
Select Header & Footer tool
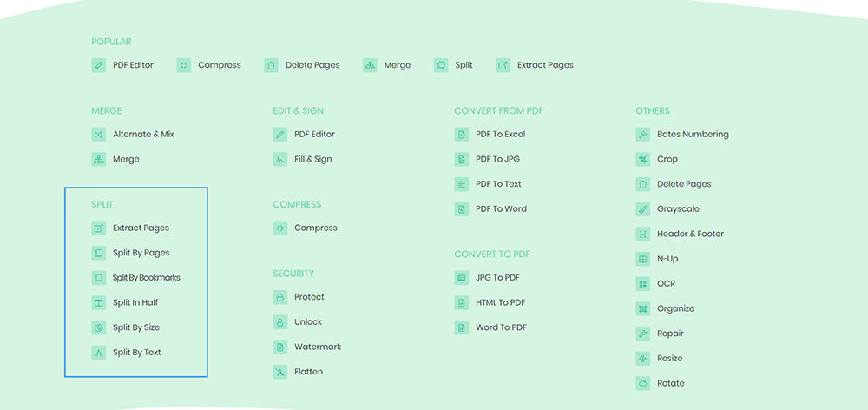pos(690,234)
